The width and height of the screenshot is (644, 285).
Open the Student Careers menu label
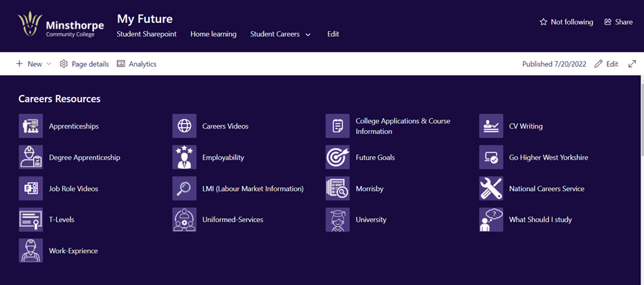[275, 34]
